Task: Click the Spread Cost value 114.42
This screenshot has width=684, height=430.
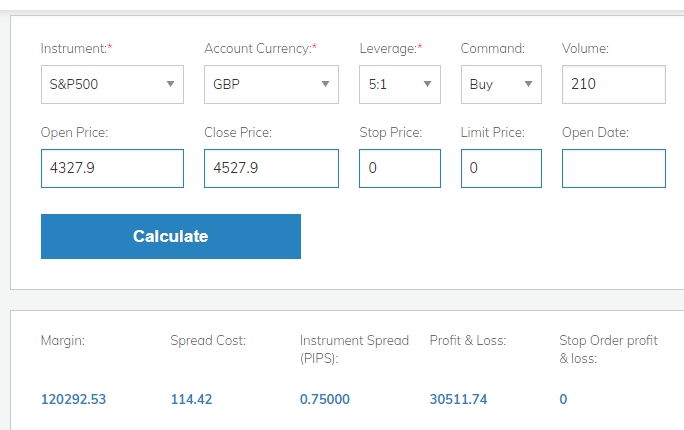Action: [x=191, y=399]
